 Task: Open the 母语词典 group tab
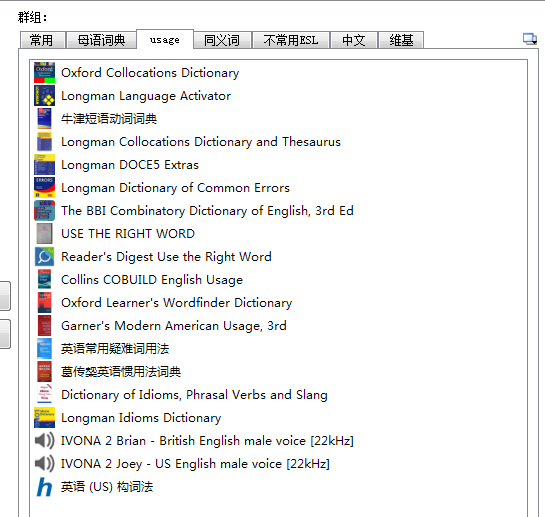click(x=101, y=40)
